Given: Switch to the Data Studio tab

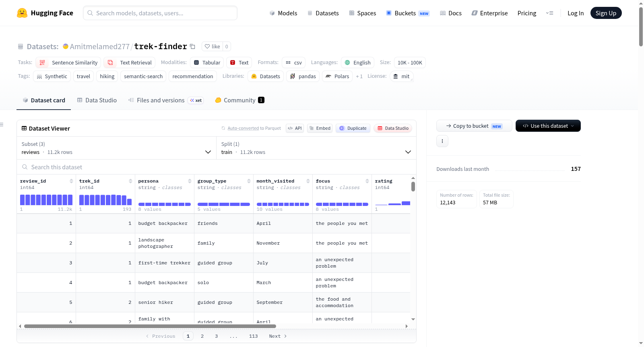Looking at the screenshot, I should (97, 100).
